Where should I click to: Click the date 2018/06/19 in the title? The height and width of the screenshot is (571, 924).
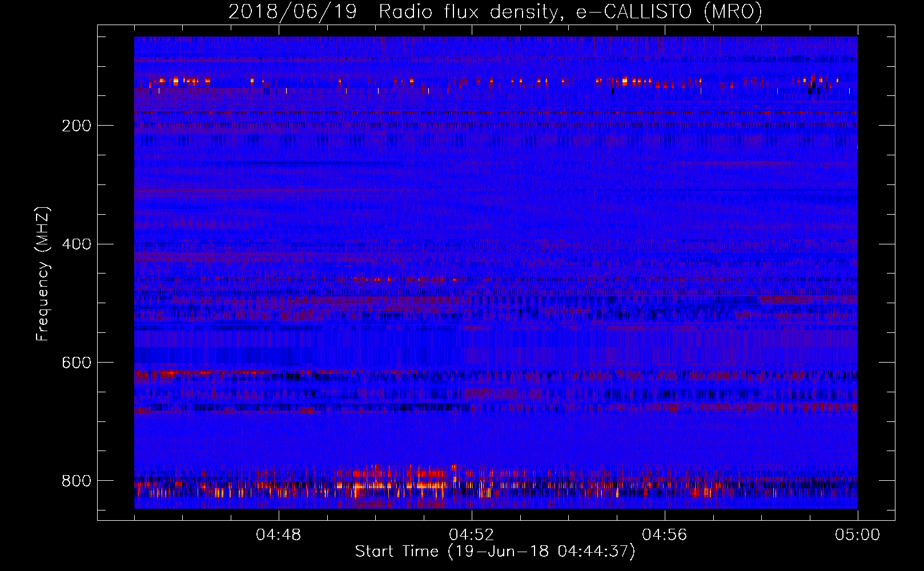[x=292, y=11]
